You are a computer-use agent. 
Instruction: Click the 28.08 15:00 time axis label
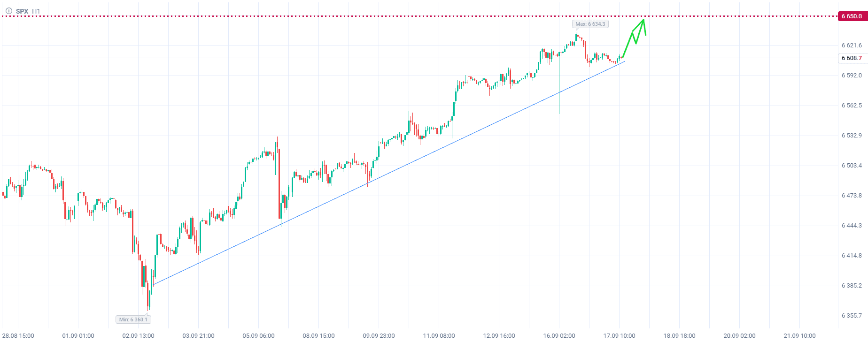pyautogui.click(x=18, y=336)
